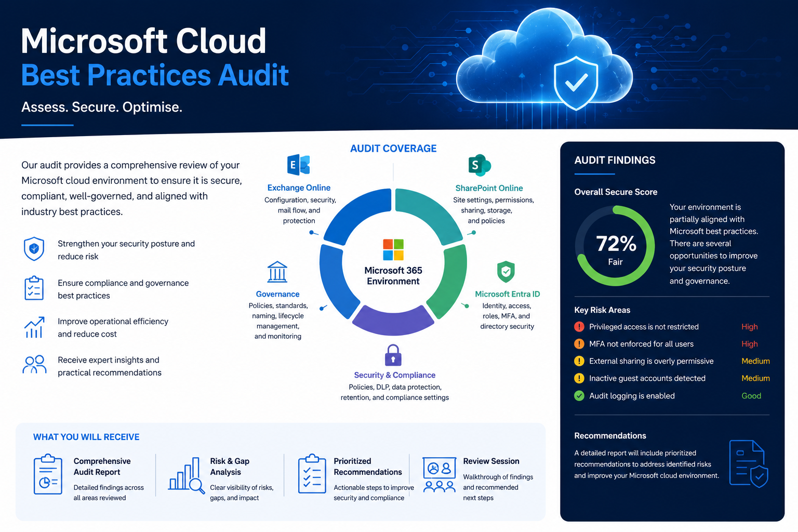Screen dimensions: 798x532
Task: Click the Risk & Gap Analysis chart icon
Action: coord(187,475)
